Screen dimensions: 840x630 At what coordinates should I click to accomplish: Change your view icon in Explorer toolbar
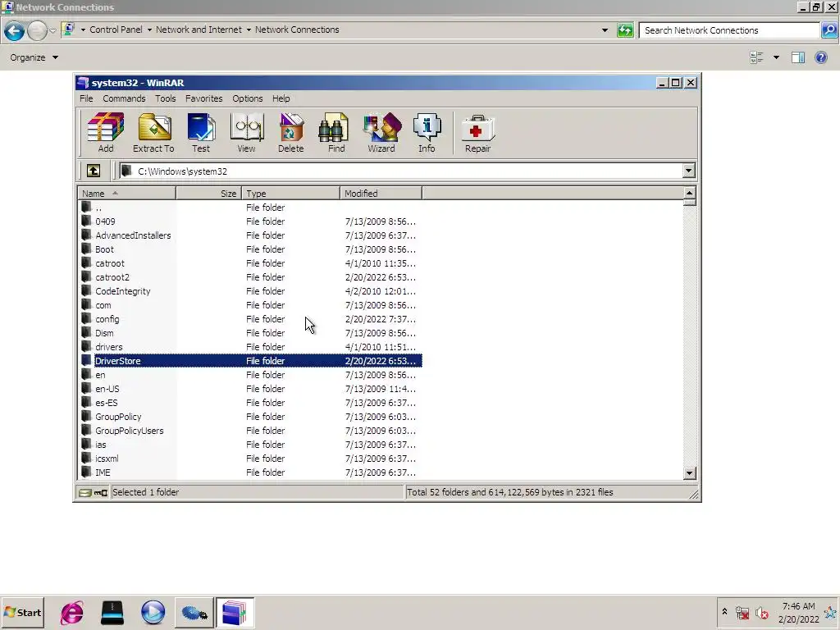point(756,57)
